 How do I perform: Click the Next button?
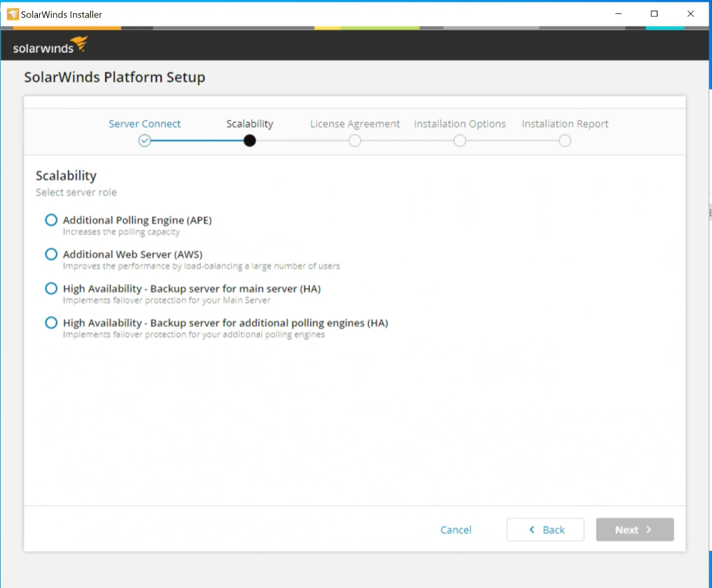tap(635, 530)
